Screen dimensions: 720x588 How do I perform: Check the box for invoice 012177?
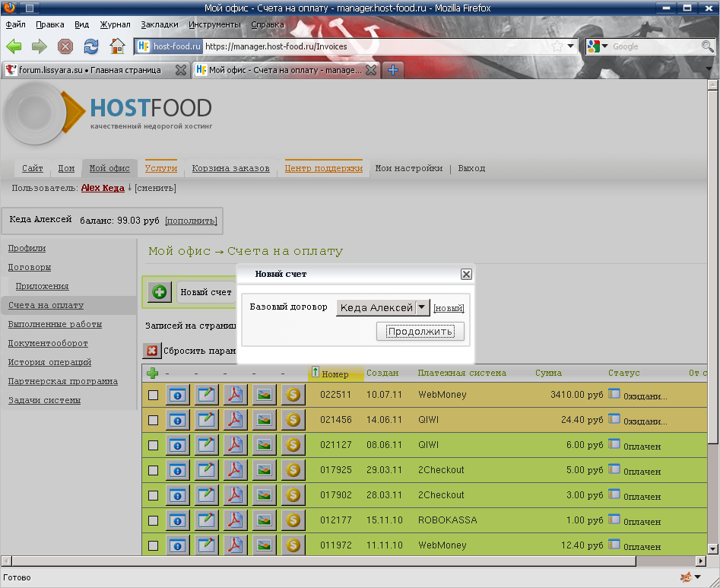coord(154,520)
